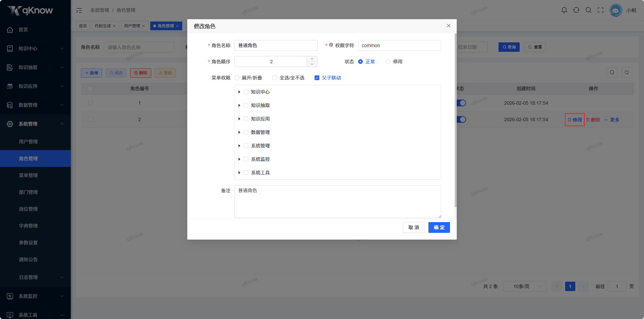The height and width of the screenshot is (319, 644).
Task: Click 删除 link in role row 2
Action: click(x=593, y=120)
